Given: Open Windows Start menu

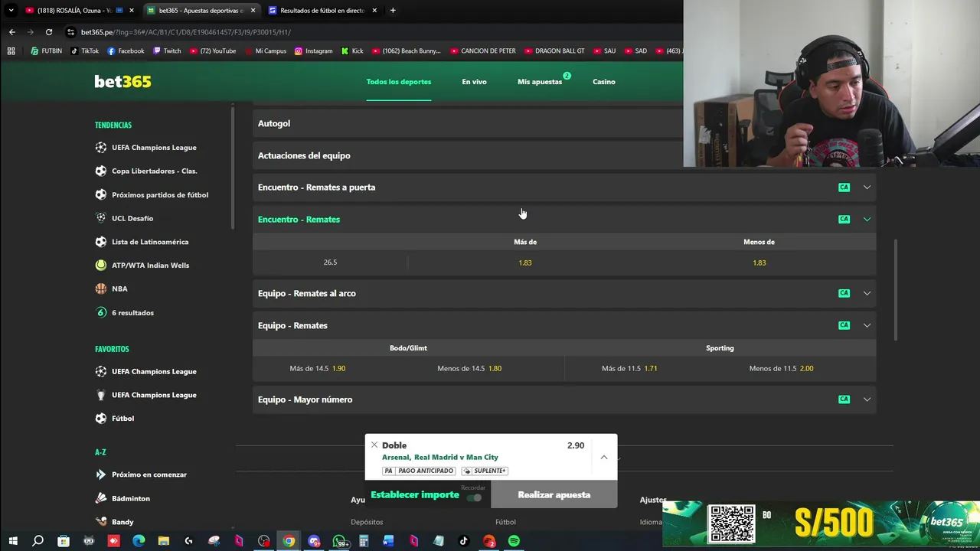Looking at the screenshot, I should coord(13,541).
